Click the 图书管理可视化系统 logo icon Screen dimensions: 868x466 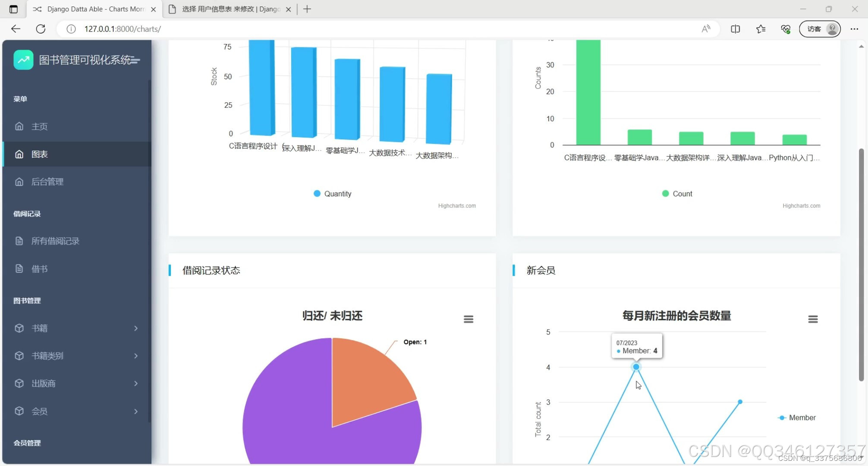23,60
